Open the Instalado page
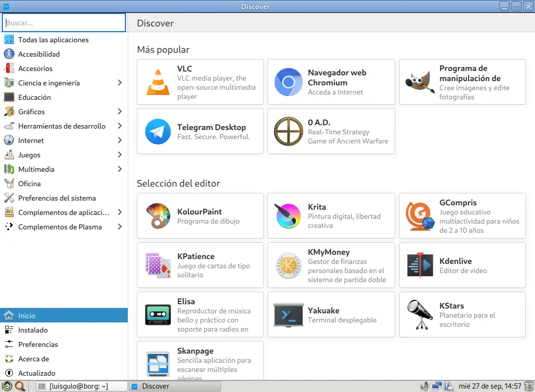The image size is (535, 392). coord(64,330)
